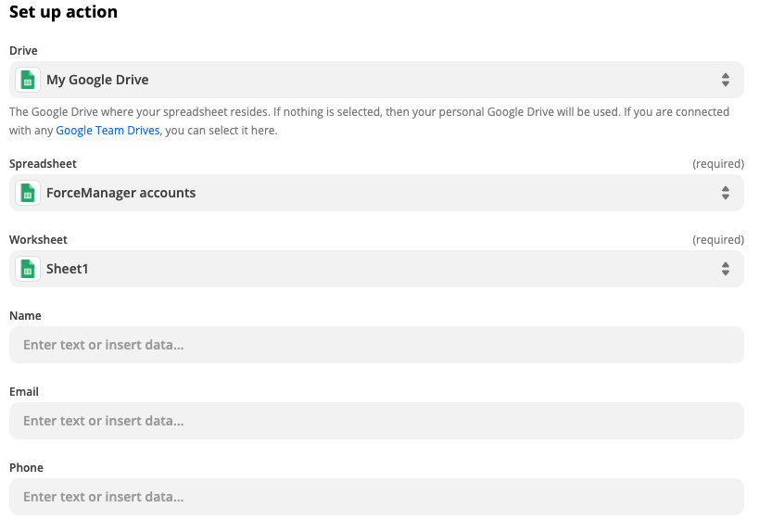This screenshot has height=532, width=759.
Task: Focus the Email input field
Action: click(x=376, y=421)
